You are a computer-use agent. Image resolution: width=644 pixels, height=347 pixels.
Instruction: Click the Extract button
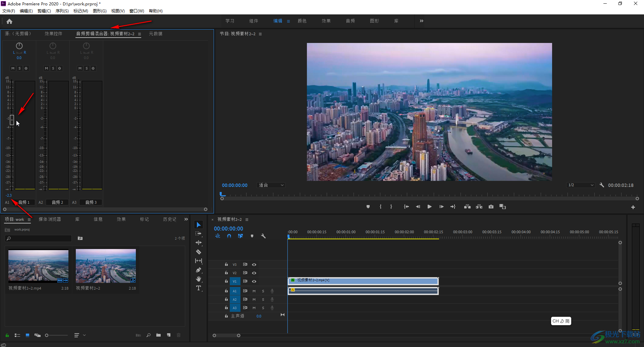(479, 207)
